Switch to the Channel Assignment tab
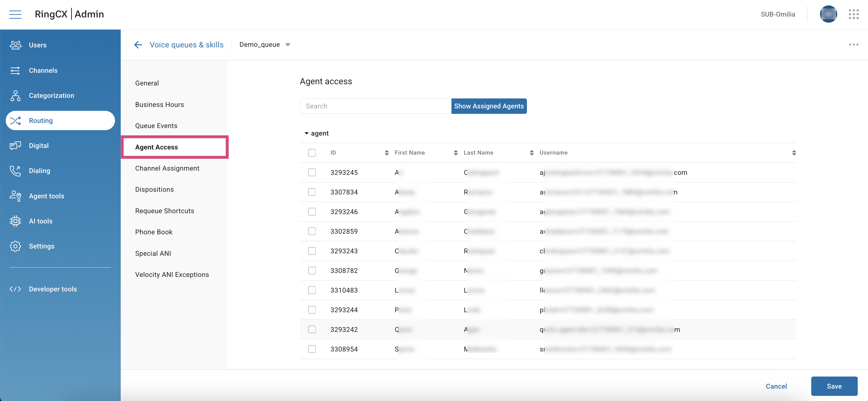 point(167,168)
